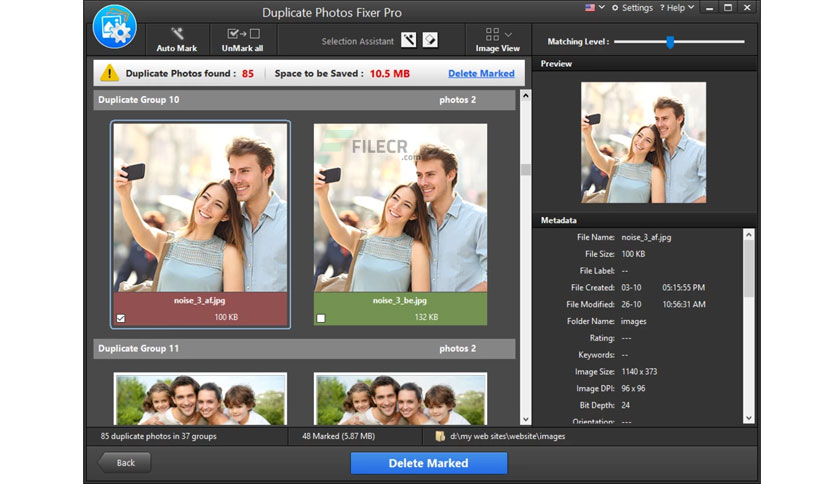Screen dimensions: 836x484
Task: Click the Delete Marked link in the summary bar
Action: [x=481, y=74]
